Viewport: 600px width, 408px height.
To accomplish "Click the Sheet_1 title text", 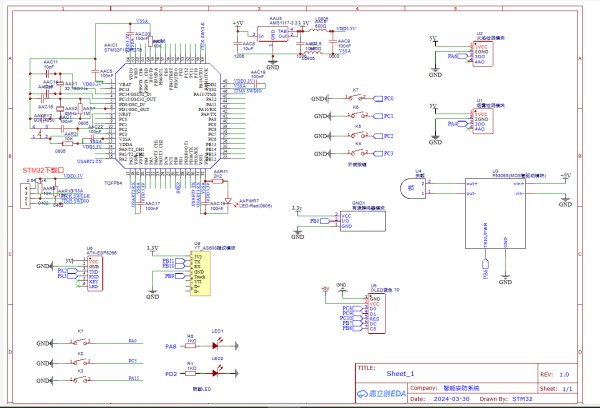I will pos(400,374).
